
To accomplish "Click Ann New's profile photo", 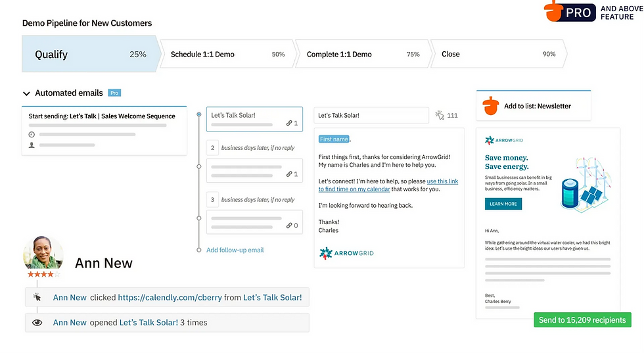I will point(43,252).
